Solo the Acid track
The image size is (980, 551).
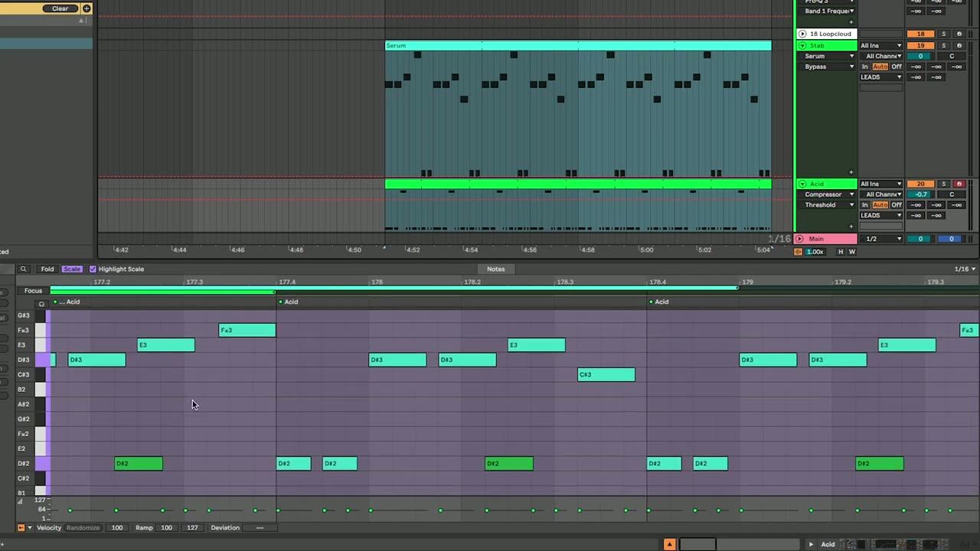tap(944, 184)
